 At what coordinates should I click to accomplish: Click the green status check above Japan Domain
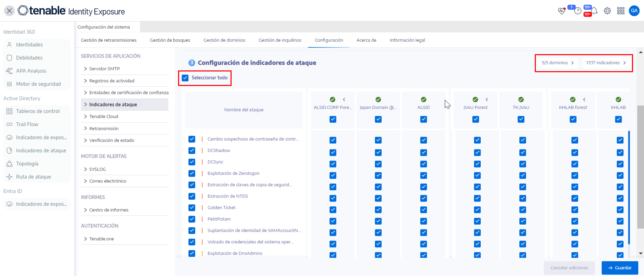tap(378, 100)
